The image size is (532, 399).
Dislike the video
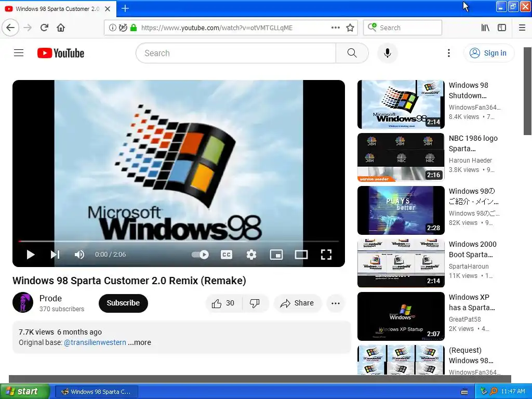pyautogui.click(x=255, y=303)
